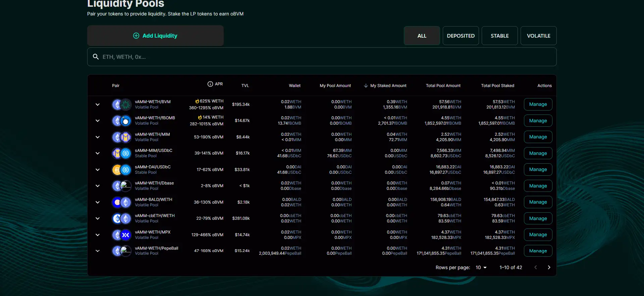644x296 pixels.
Task: Click the search magnifier icon
Action: pos(96,57)
